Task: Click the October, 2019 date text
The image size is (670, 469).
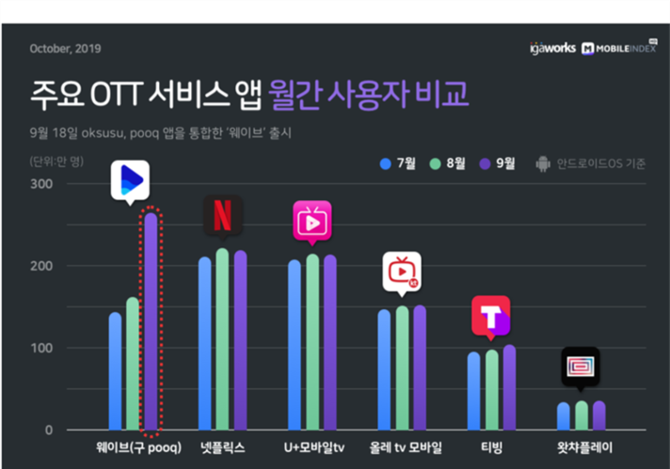Action: point(65,49)
